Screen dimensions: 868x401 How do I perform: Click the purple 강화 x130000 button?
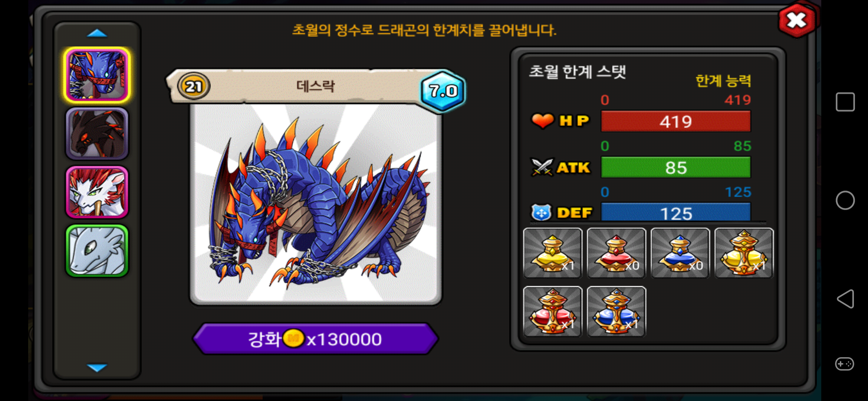click(315, 339)
